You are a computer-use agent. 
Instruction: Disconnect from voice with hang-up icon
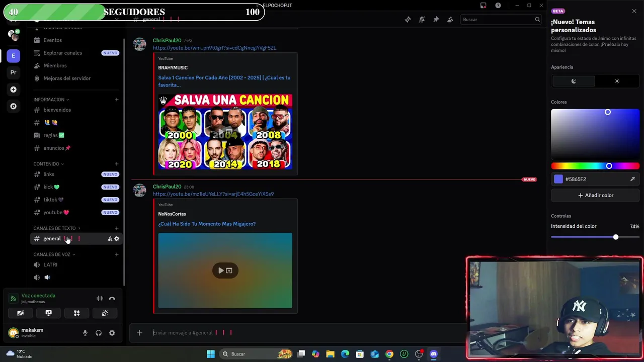[x=112, y=299]
